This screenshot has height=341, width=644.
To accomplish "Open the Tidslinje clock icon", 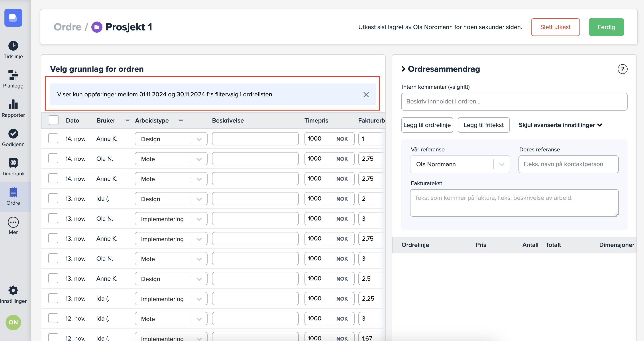I will click(x=13, y=46).
